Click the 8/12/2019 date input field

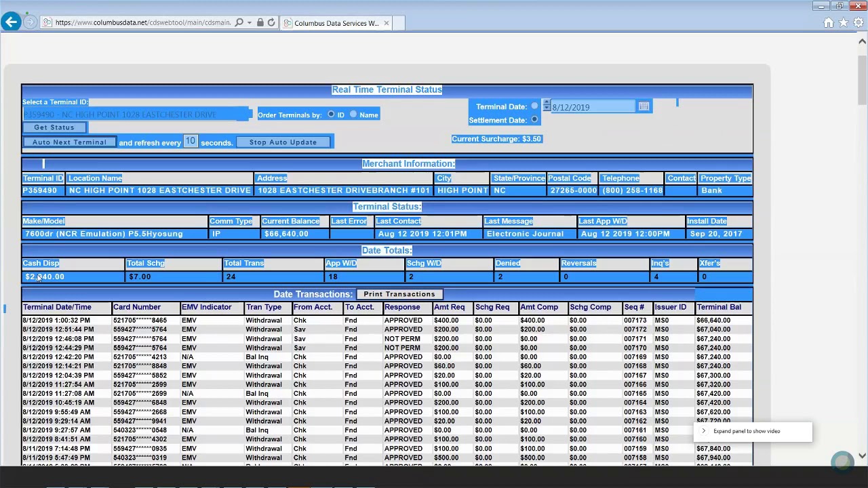click(593, 107)
